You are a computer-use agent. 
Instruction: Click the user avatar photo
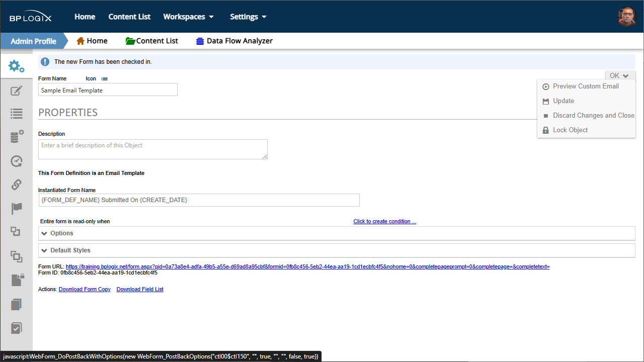(627, 17)
